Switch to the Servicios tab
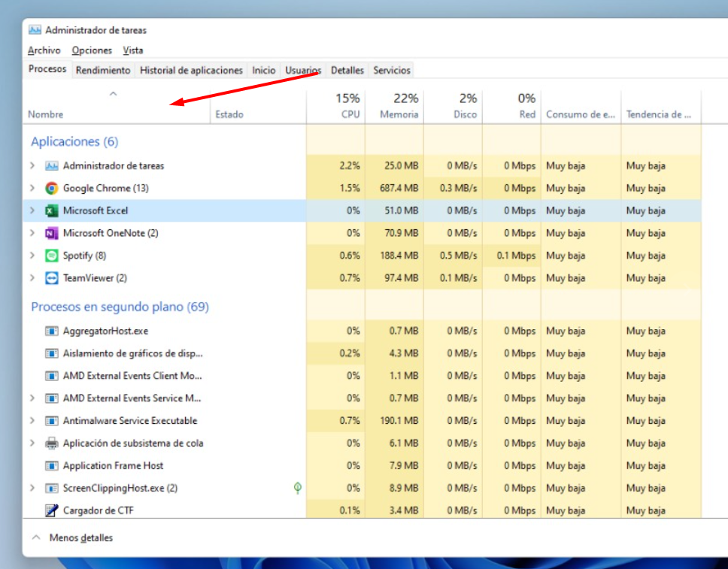This screenshot has width=728, height=569. pyautogui.click(x=392, y=70)
